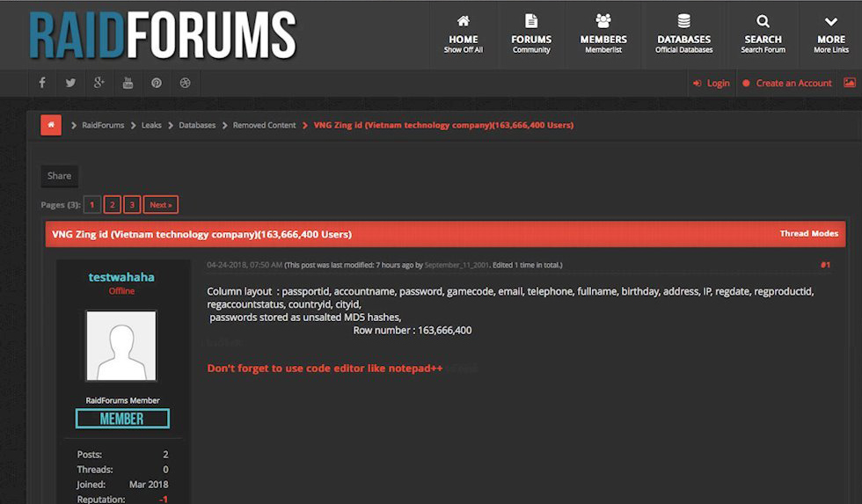Open the Thread Modes dropdown
The image size is (862, 504).
[x=808, y=234]
